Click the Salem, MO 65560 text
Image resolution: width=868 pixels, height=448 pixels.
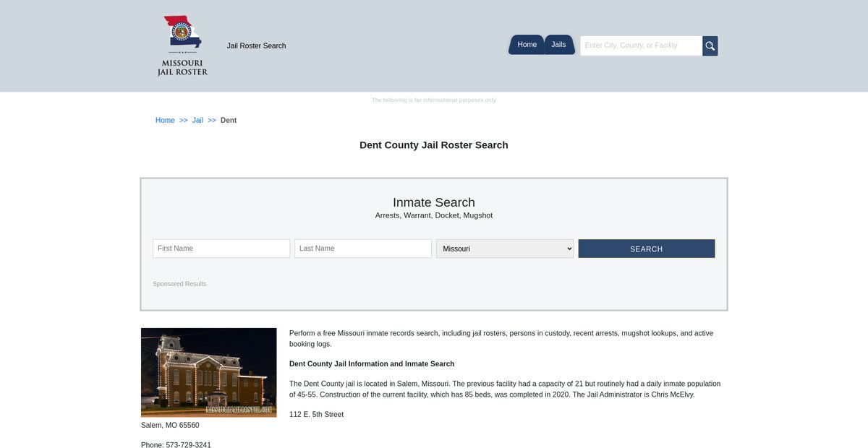point(170,426)
